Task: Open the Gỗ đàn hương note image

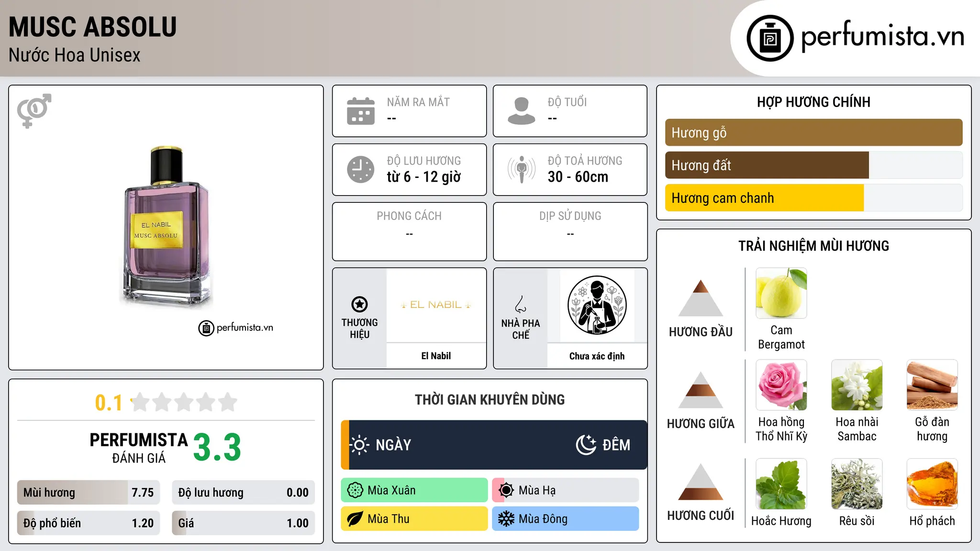Action: click(x=932, y=385)
